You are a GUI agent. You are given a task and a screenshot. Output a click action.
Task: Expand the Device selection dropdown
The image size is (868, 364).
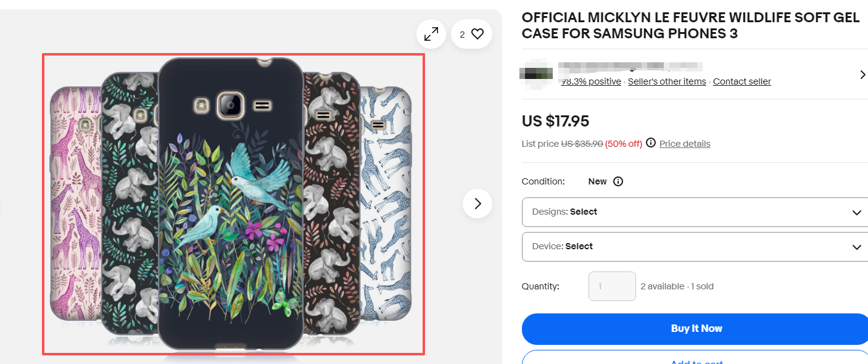point(695,247)
